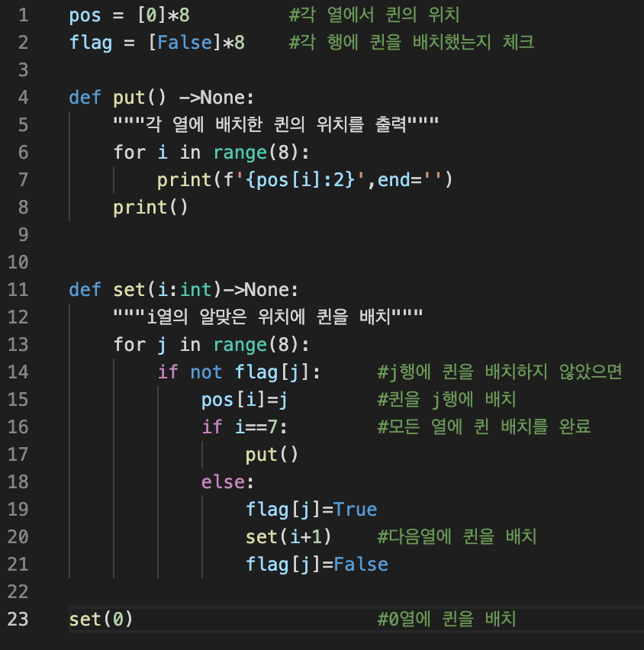Click the comment '#0열에 퀸을 배치'

click(x=446, y=619)
